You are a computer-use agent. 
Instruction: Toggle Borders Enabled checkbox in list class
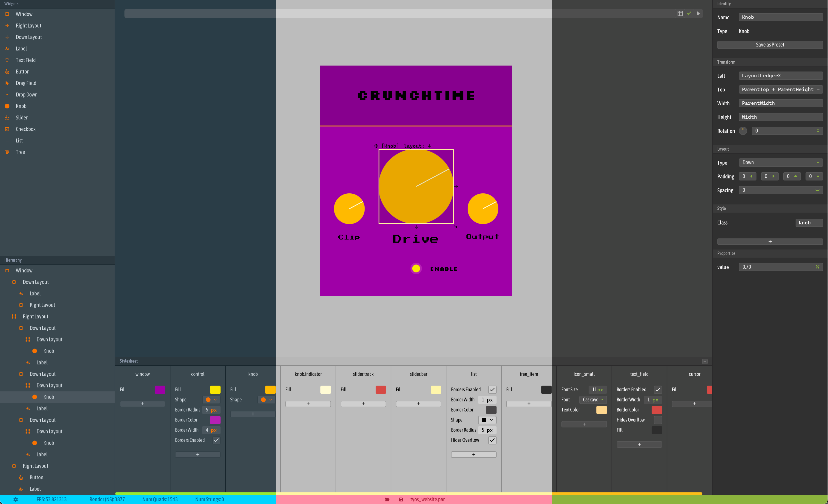(492, 389)
